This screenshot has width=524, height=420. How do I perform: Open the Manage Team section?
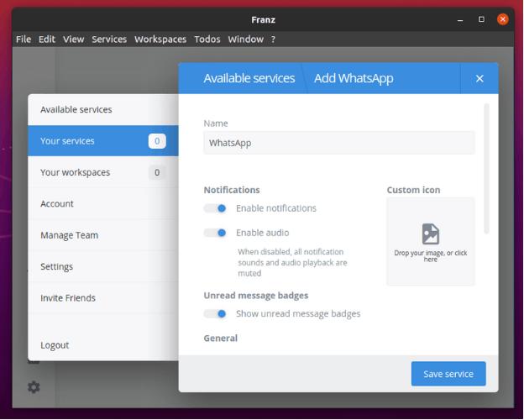tap(69, 235)
